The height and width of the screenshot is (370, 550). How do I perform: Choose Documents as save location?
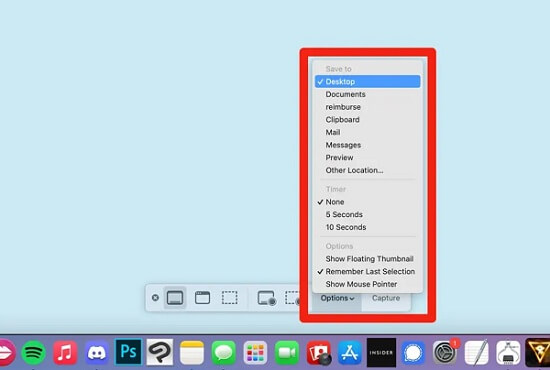pyautogui.click(x=368, y=94)
